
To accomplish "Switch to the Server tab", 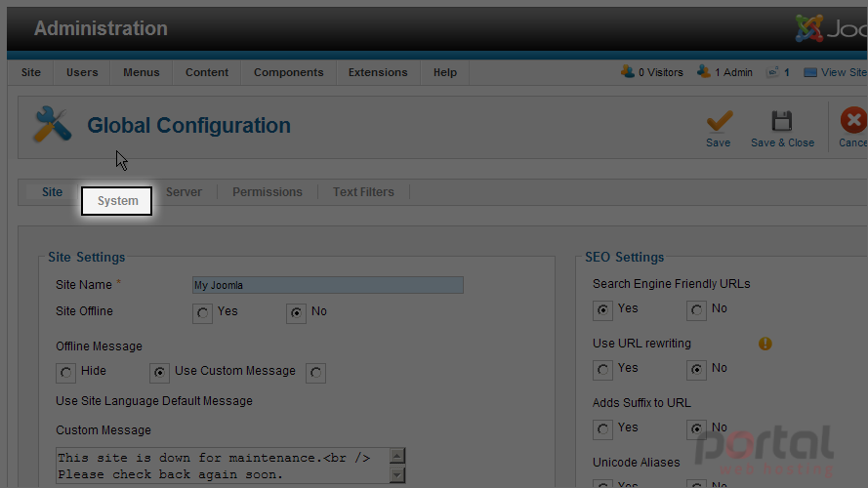I will (x=184, y=192).
